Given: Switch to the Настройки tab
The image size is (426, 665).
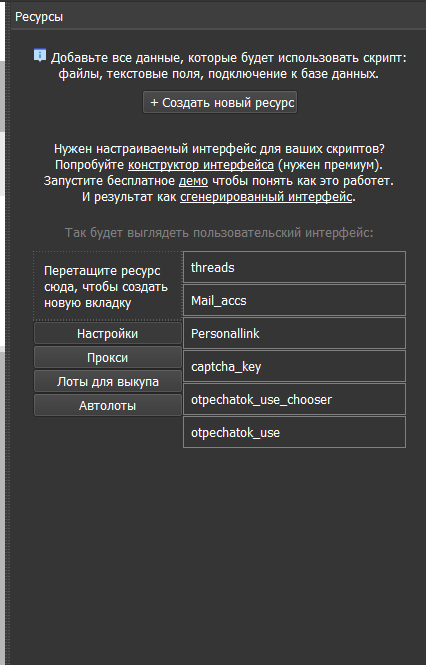Looking at the screenshot, I should pos(108,333).
